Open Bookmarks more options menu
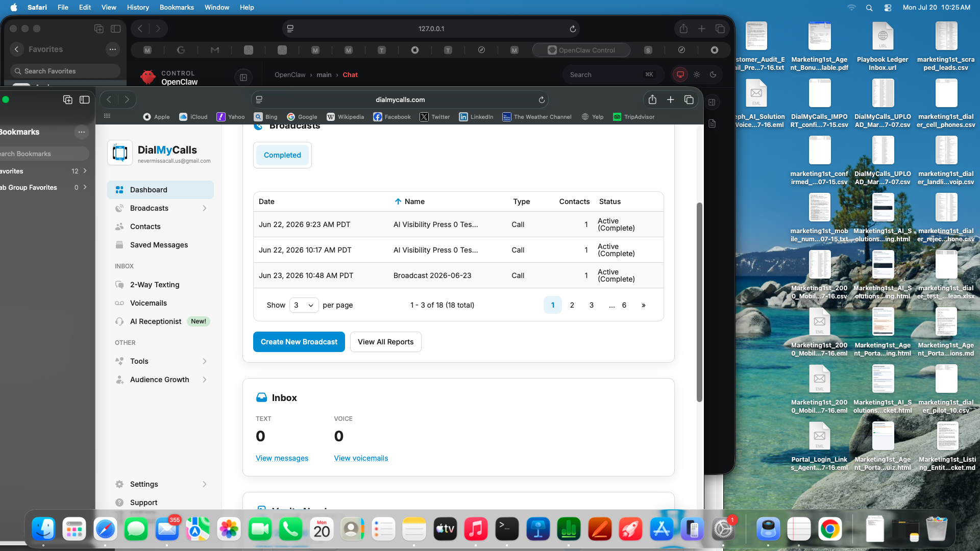 (x=81, y=132)
